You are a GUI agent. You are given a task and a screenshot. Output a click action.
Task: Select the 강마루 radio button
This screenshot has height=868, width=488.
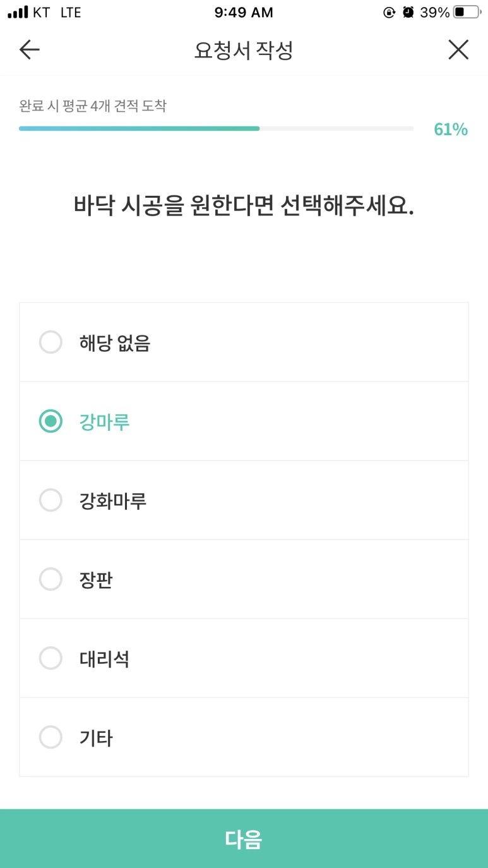coord(51,421)
